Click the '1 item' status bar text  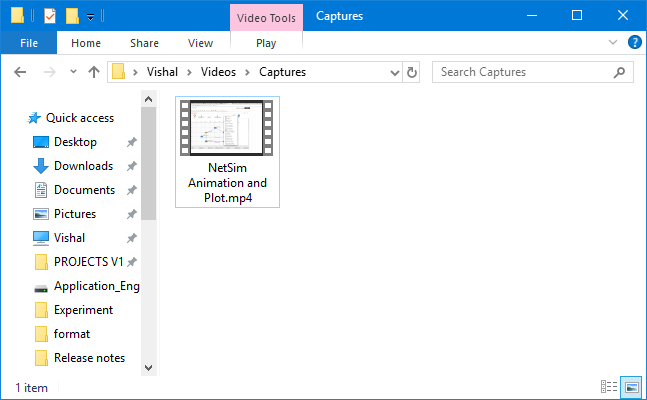pyautogui.click(x=31, y=388)
